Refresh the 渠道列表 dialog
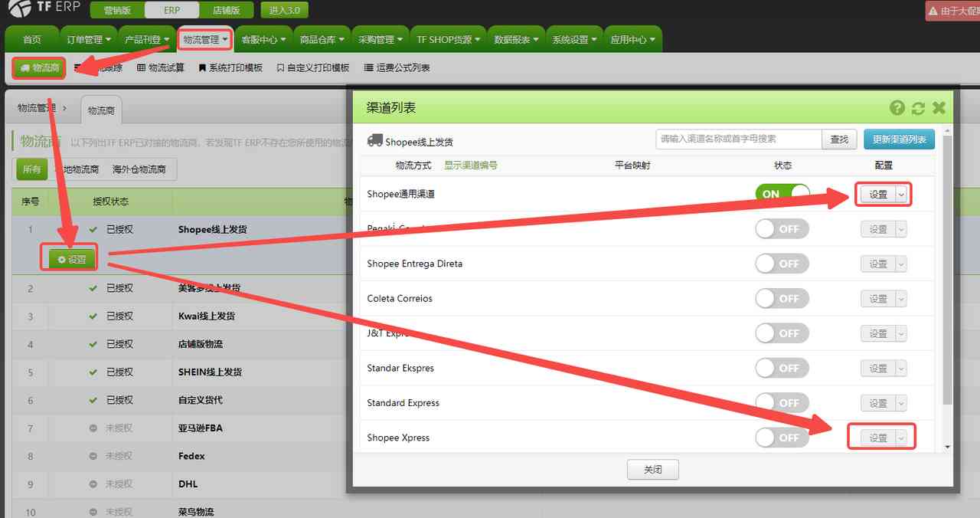 pyautogui.click(x=916, y=107)
